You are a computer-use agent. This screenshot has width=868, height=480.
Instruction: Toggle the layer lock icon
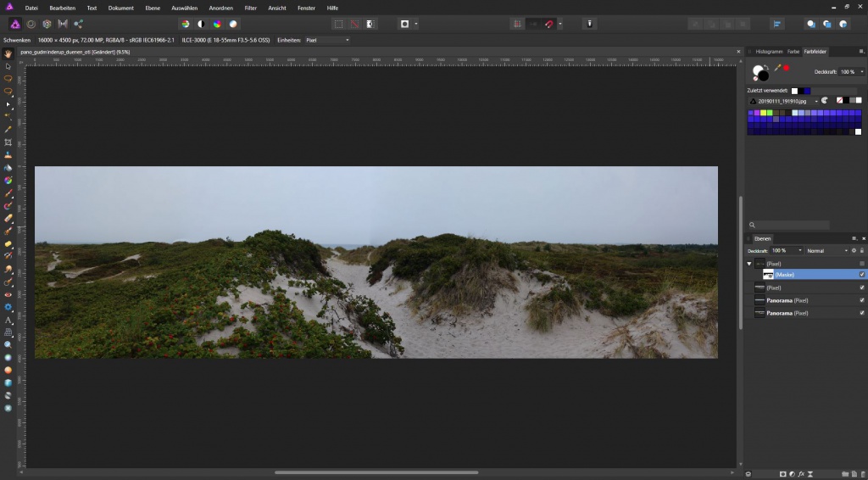point(862,251)
